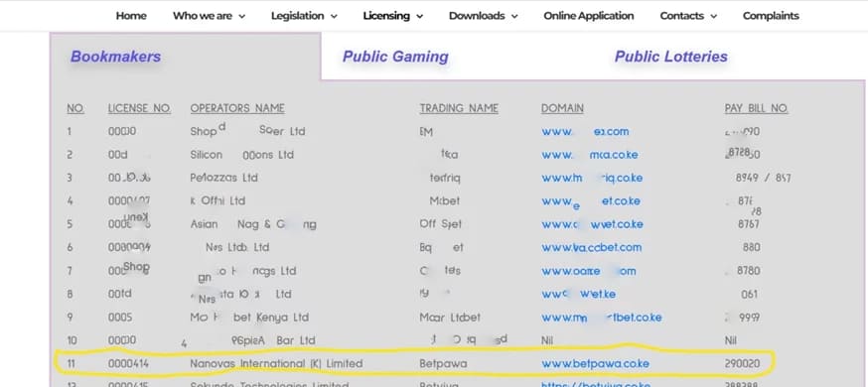The image size is (868, 387).
Task: Click the DOMAIN column header
Action: (562, 108)
